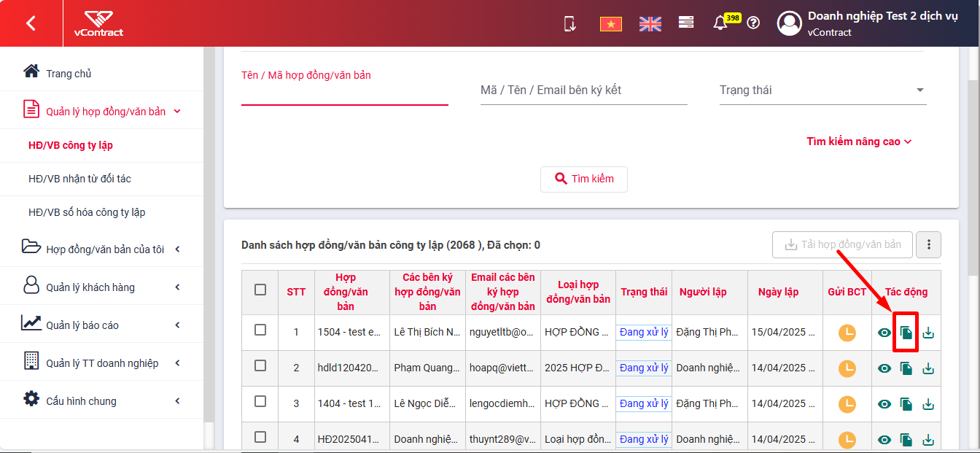Open the three-dot table options menu
Image resolution: width=980 pixels, height=453 pixels.
pos(929,245)
